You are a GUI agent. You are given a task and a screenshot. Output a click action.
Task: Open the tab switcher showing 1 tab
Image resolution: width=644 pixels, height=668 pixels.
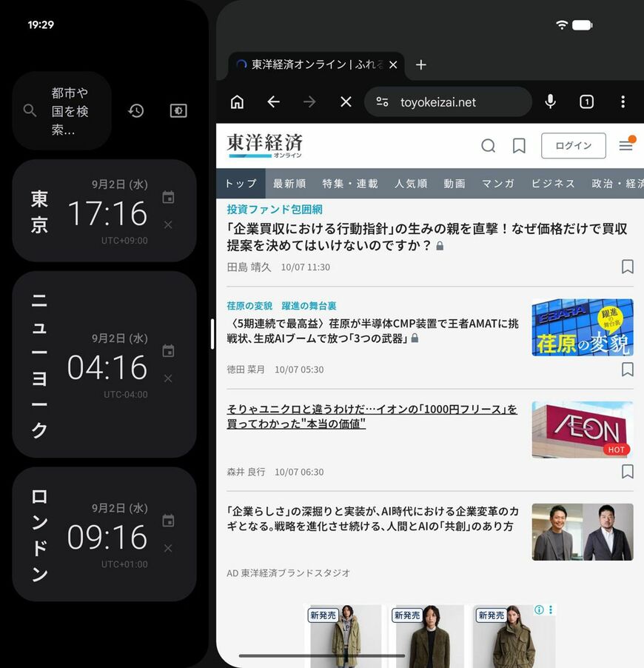(586, 101)
